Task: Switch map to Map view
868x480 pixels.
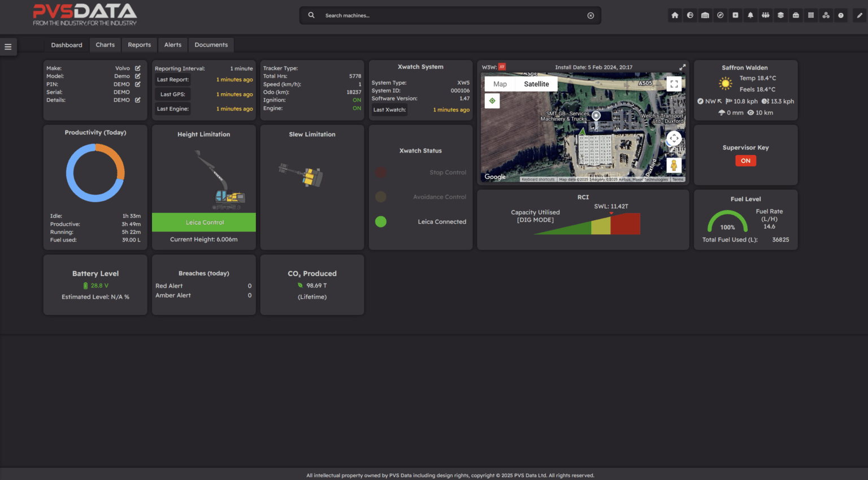Action: (500, 84)
